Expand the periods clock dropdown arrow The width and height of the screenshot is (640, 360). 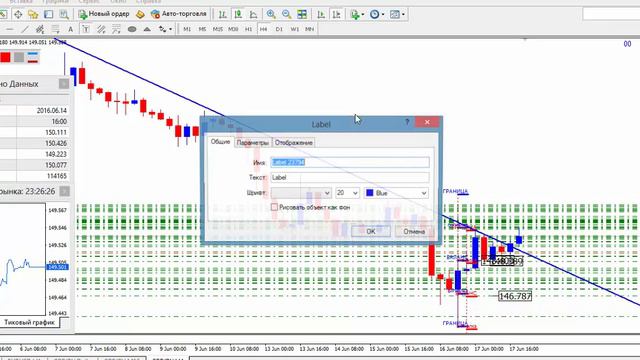click(x=382, y=14)
